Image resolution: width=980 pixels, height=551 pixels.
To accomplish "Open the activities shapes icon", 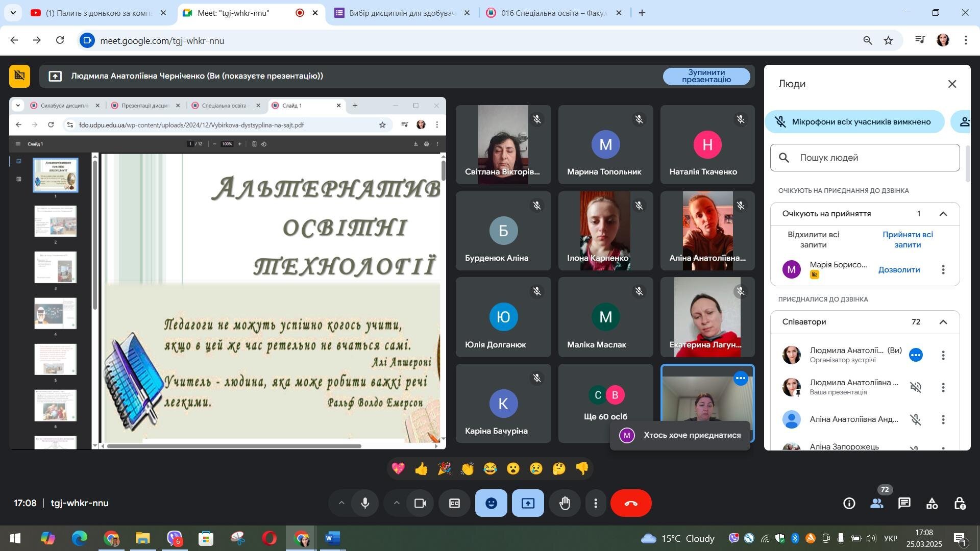I will (932, 504).
